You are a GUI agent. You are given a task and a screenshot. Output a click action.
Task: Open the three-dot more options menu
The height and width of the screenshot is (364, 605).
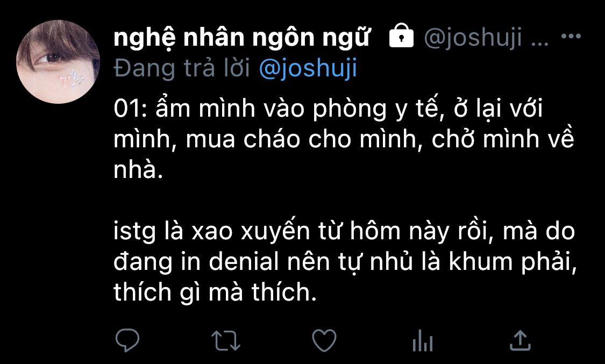(x=571, y=36)
